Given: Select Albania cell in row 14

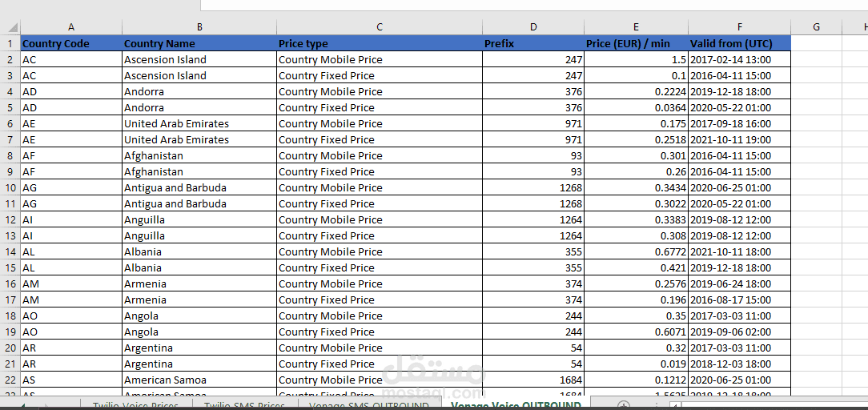Looking at the screenshot, I should coord(199,251).
